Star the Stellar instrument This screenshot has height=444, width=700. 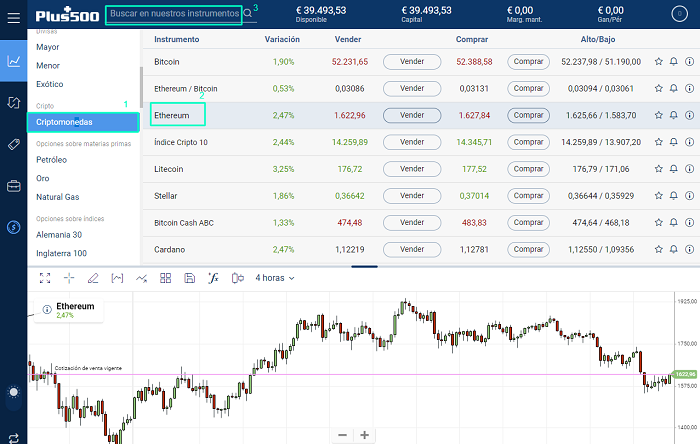click(658, 195)
